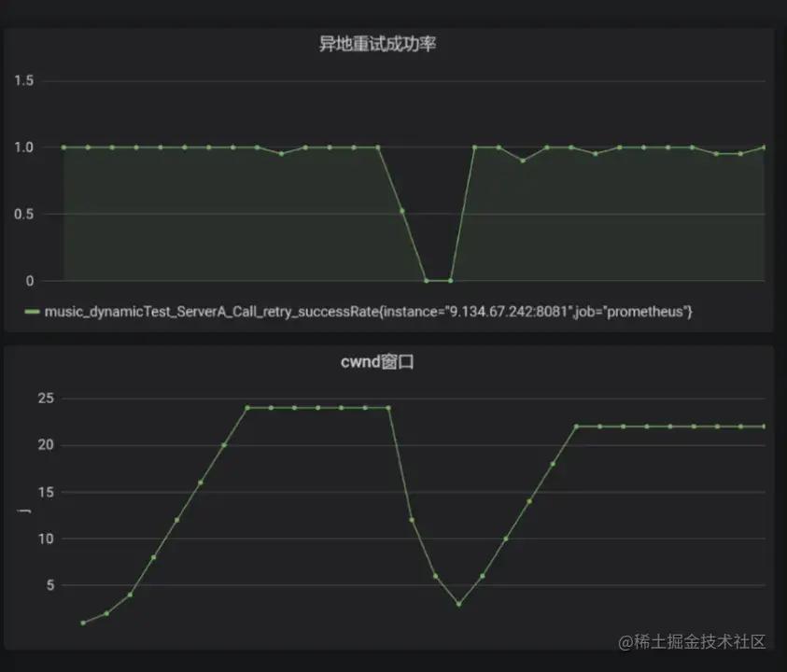
Task: Click the y-axis unit label j
Action: coord(23,510)
